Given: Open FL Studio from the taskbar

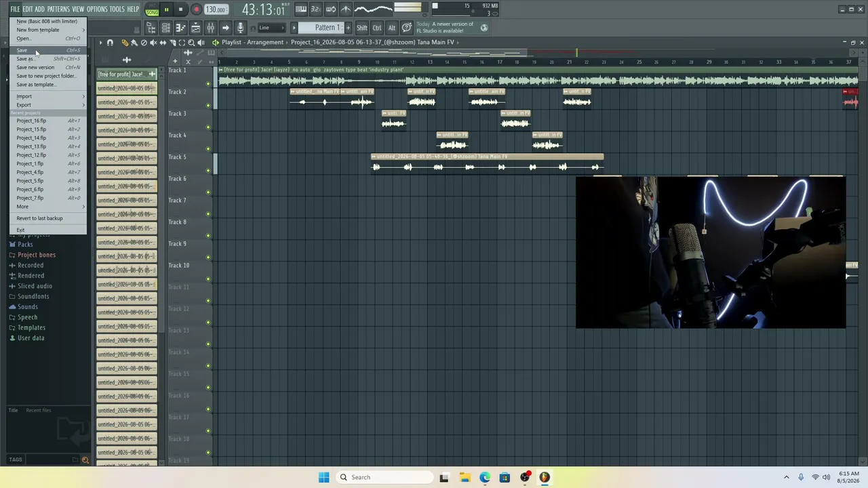Looking at the screenshot, I should 545,477.
